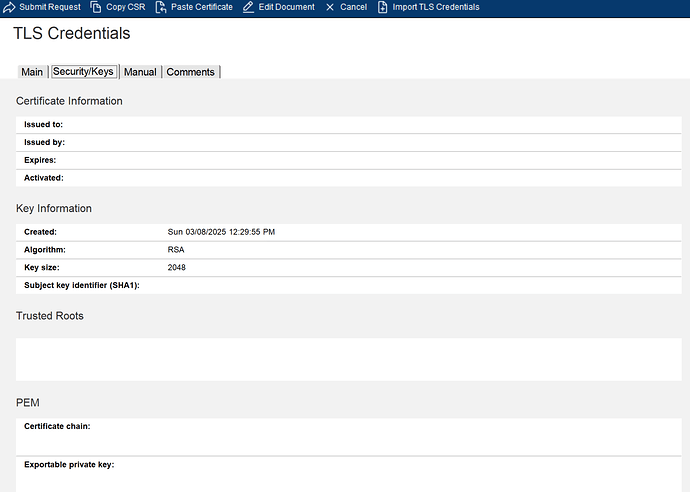Click the Cancel X icon

pos(330,7)
